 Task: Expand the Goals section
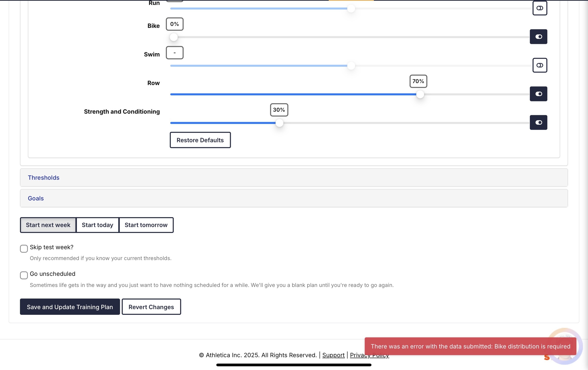coord(36,198)
